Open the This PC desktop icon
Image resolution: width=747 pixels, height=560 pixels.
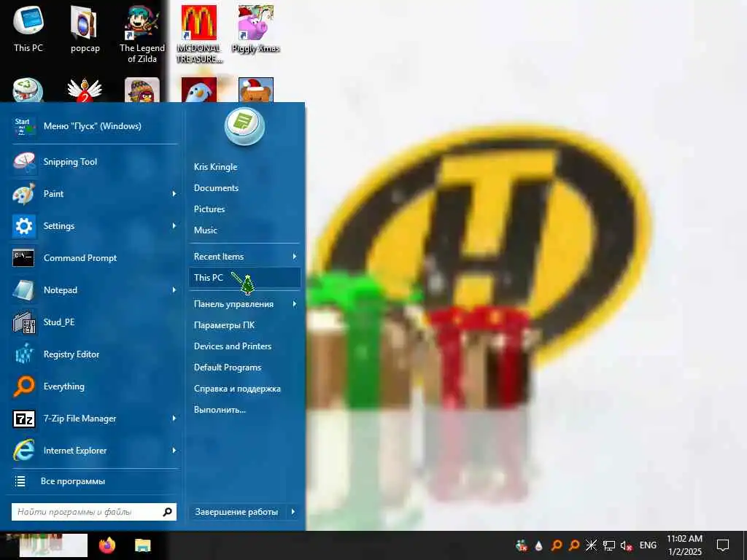tap(28, 28)
